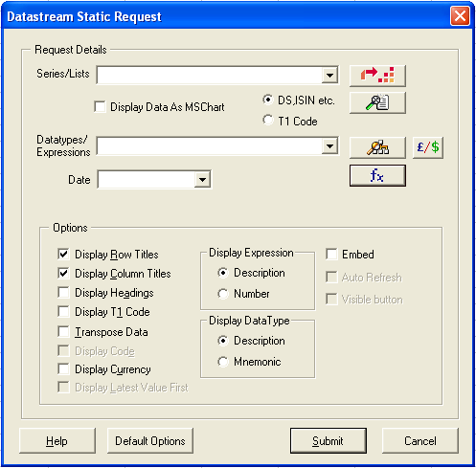Viewport: 476px width, 468px height.
Task: Click the red arrow series list picker icon
Action: pyautogui.click(x=377, y=76)
